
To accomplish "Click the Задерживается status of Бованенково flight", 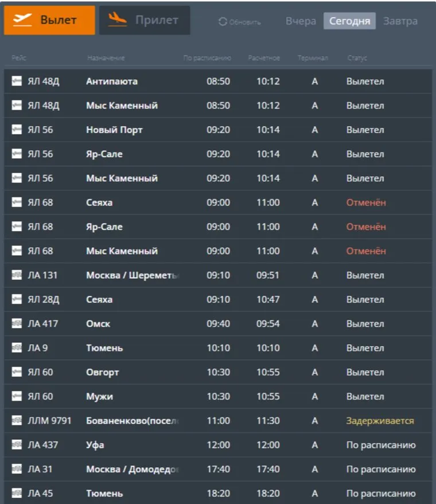I will coord(380,421).
